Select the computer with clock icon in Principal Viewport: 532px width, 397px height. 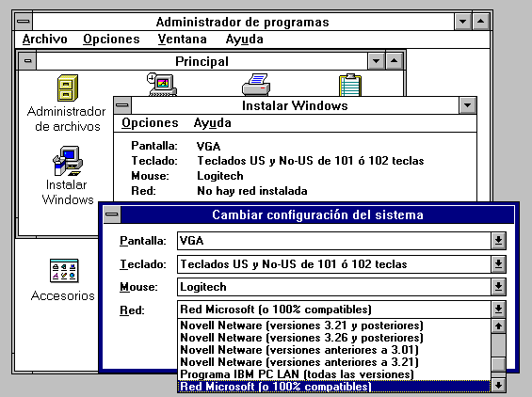pyautogui.click(x=162, y=85)
